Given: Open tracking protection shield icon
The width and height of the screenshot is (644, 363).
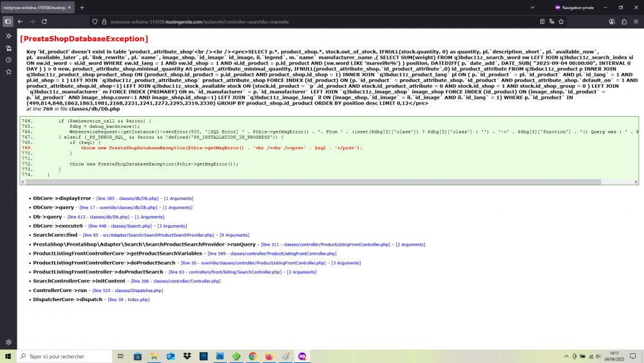Looking at the screenshot, I should [95, 22].
